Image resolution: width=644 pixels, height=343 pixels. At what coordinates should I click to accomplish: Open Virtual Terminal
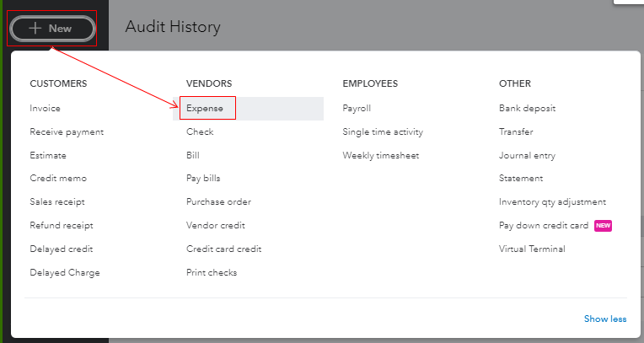[532, 249]
